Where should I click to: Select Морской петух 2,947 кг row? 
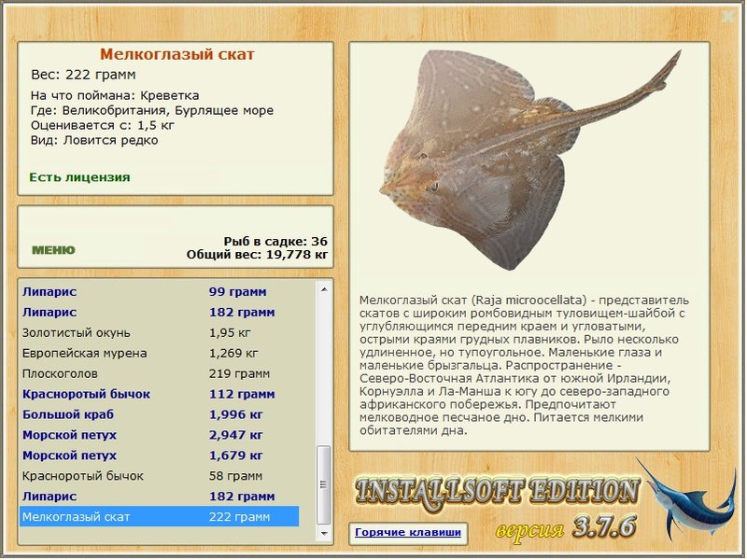click(159, 435)
